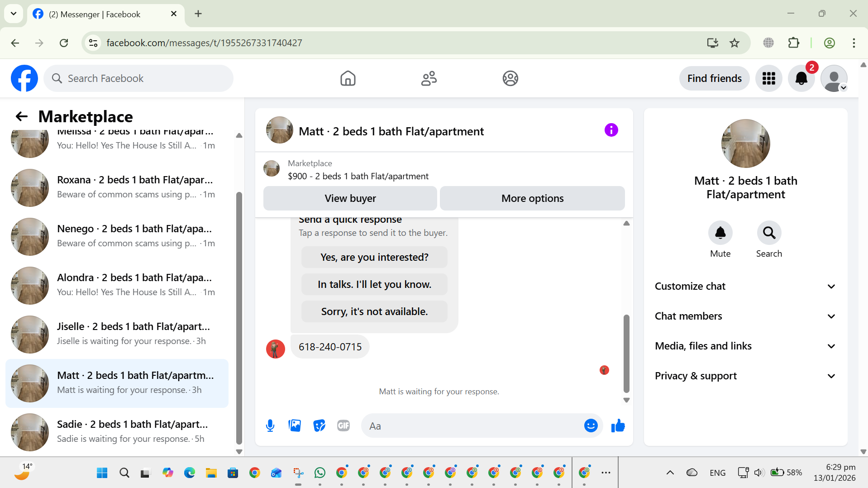Click chat messages scrollbar up arrow
This screenshot has width=868, height=488.
(626, 223)
